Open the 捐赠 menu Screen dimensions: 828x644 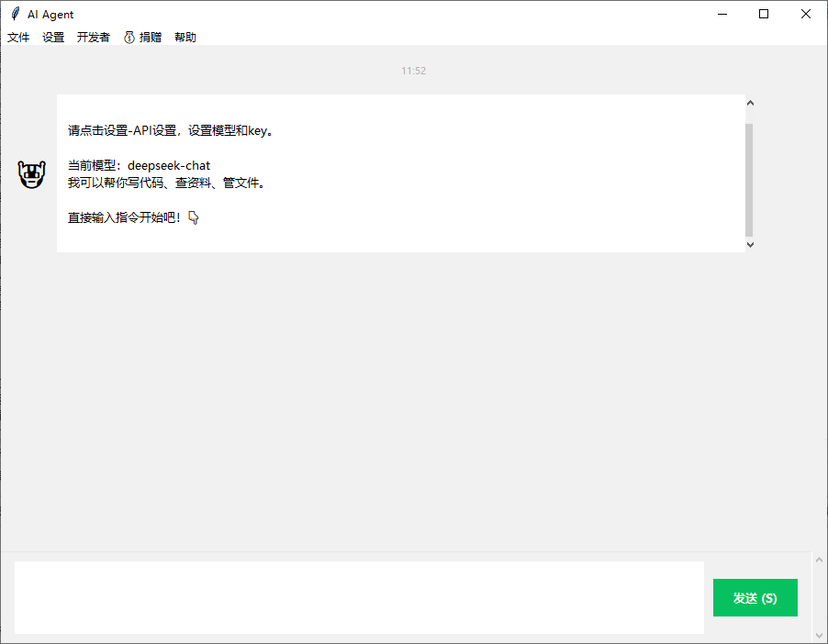[x=149, y=37]
